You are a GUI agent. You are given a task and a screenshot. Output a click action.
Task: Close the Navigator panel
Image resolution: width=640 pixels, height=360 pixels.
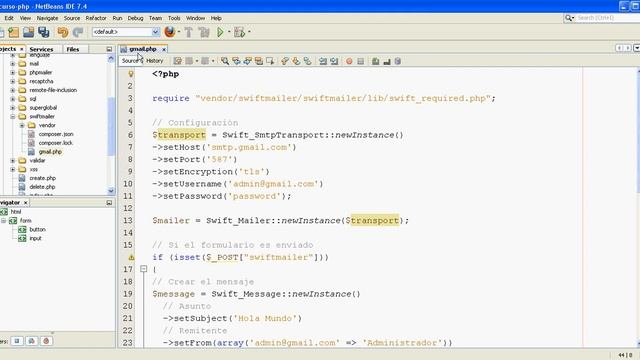pyautogui.click(x=25, y=203)
